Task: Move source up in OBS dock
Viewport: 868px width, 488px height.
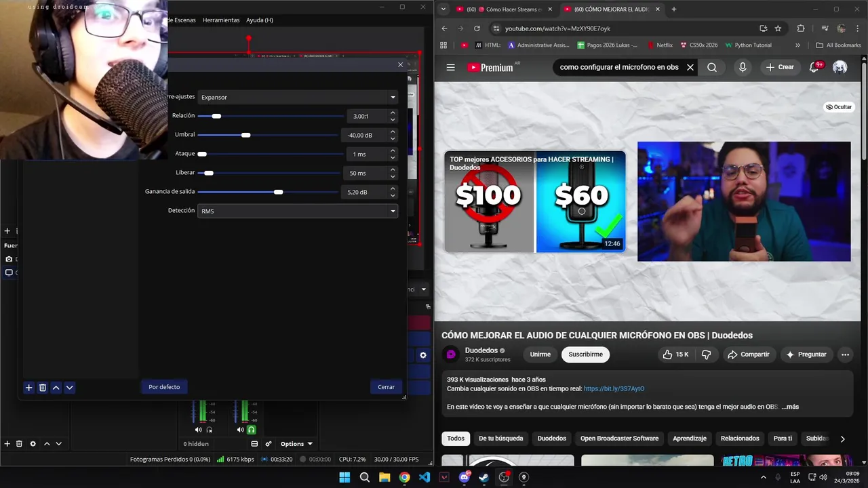Action: [47, 444]
